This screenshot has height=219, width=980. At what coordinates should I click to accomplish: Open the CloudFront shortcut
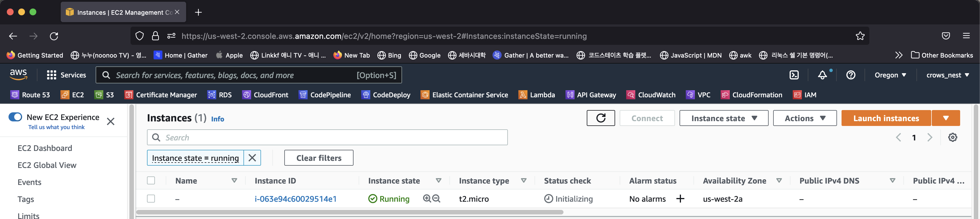click(x=265, y=95)
